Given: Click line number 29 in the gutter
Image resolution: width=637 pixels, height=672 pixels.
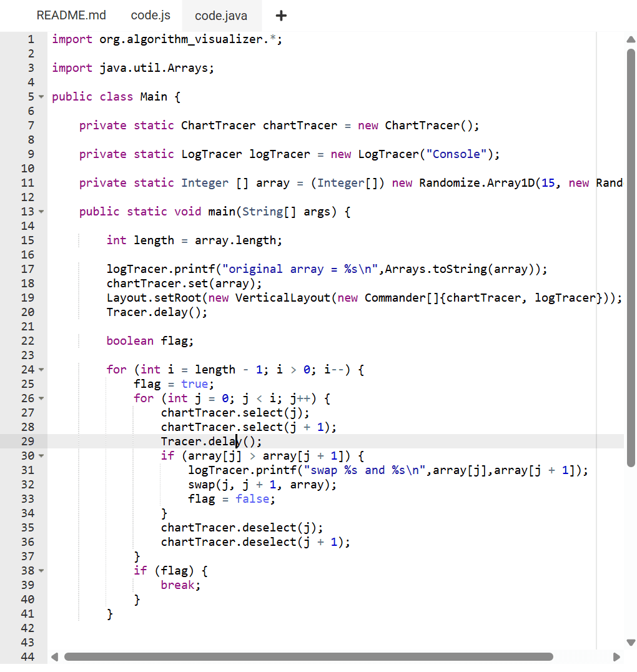Looking at the screenshot, I should pos(27,442).
